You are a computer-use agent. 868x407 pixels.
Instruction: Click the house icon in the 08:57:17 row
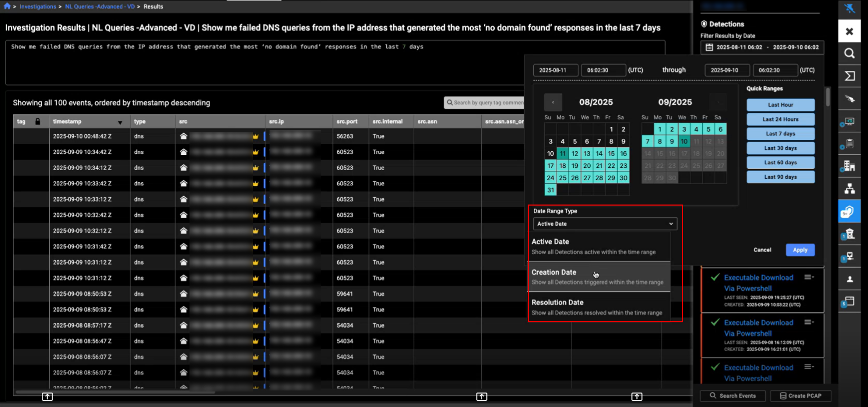(x=183, y=325)
